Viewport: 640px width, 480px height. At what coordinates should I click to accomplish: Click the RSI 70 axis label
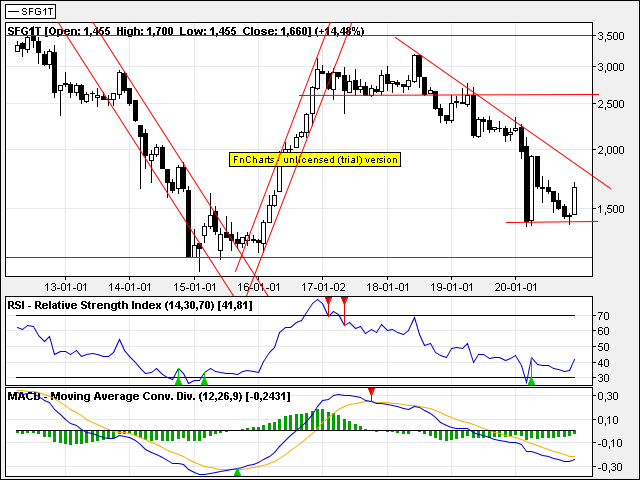pyautogui.click(x=603, y=316)
